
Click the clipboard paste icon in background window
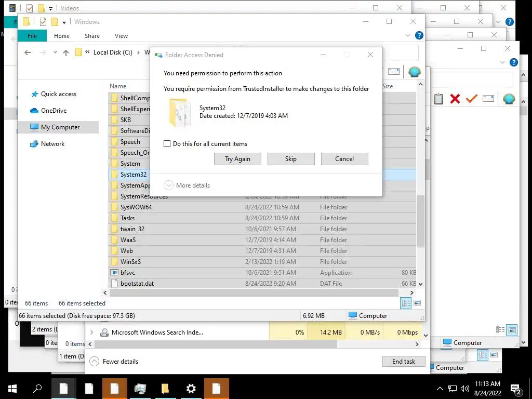[x=438, y=99]
